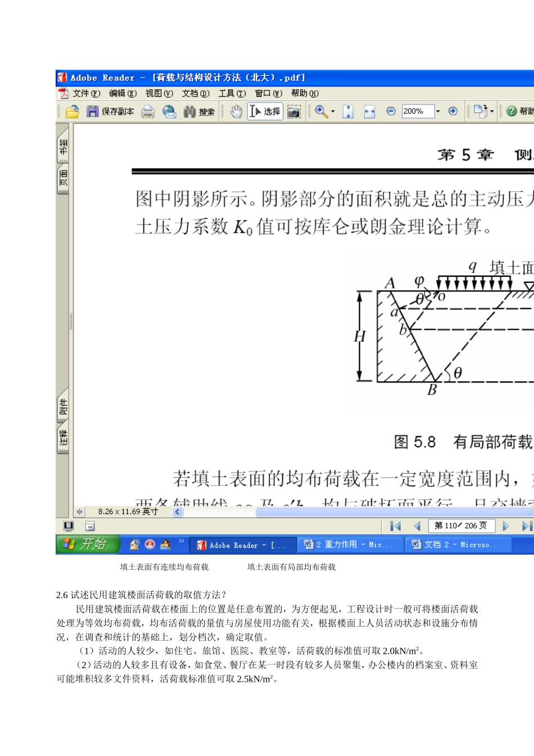Click the green help question icon
This screenshot has height=756, width=534.
[512, 111]
